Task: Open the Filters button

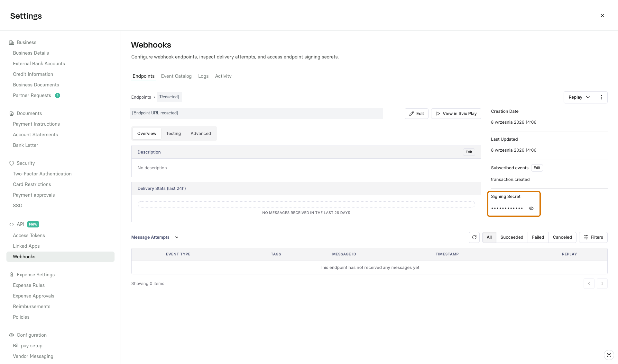Action: [x=593, y=237]
